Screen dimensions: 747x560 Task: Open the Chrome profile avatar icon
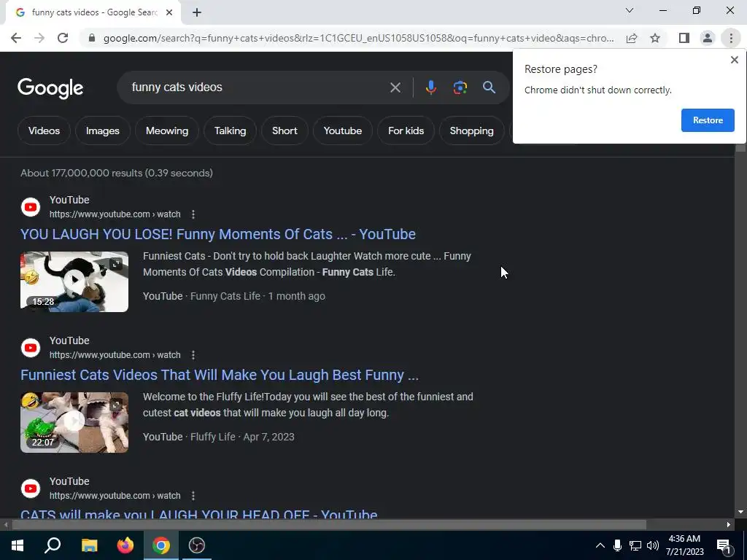point(708,38)
